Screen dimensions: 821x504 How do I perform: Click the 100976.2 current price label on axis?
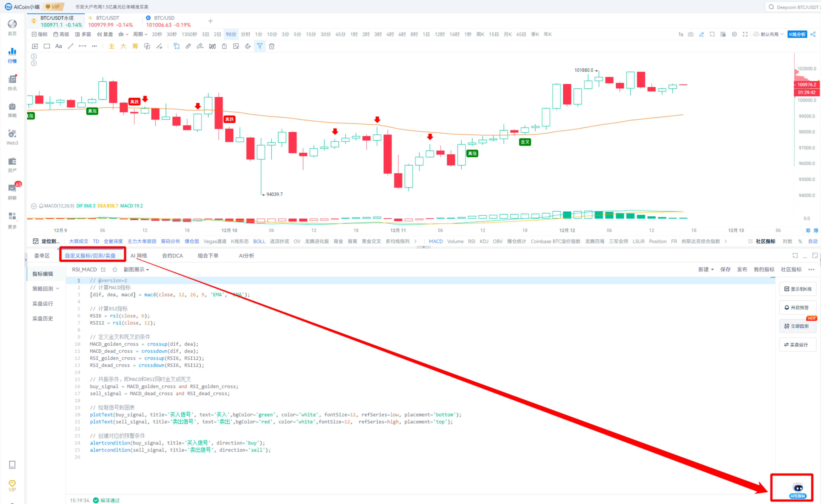click(x=807, y=85)
